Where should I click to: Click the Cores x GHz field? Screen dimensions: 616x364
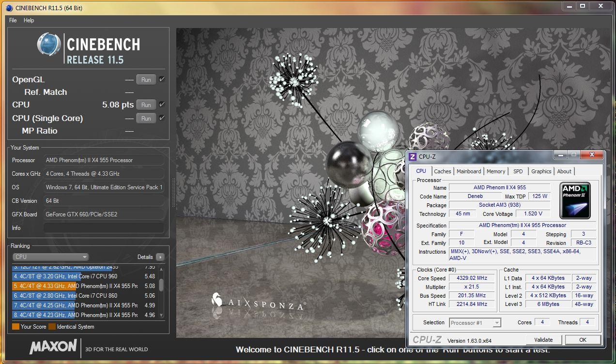(104, 174)
